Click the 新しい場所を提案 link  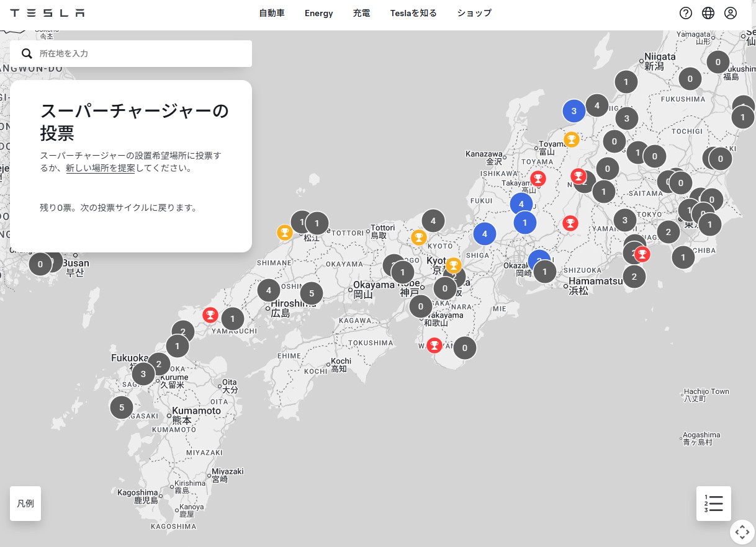point(101,168)
